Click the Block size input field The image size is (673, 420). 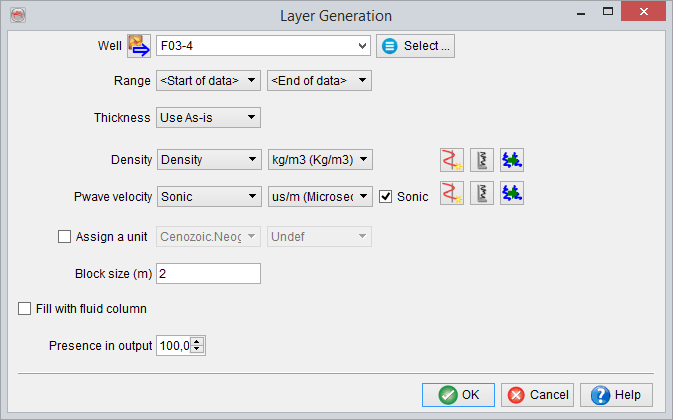point(208,274)
